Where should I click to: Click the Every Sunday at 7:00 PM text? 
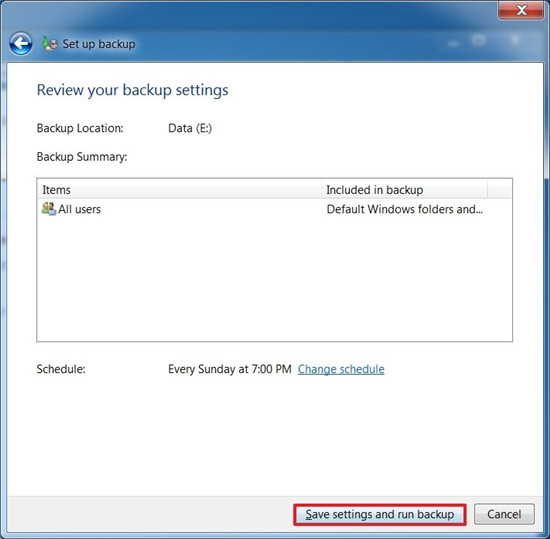click(230, 369)
